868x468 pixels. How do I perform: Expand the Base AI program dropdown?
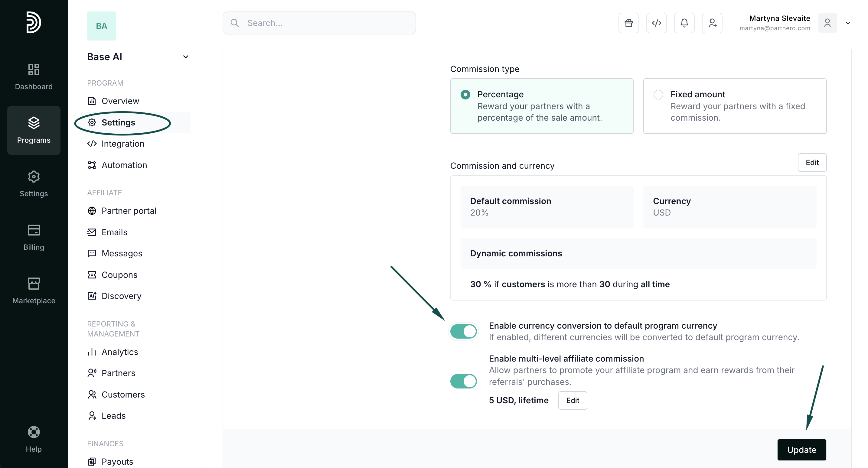click(x=185, y=57)
